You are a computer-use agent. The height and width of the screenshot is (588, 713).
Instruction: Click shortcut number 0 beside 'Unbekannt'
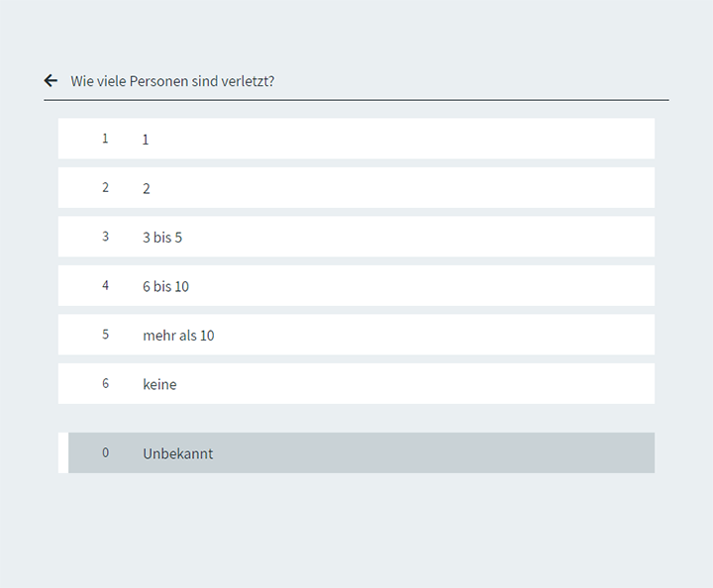click(x=106, y=453)
